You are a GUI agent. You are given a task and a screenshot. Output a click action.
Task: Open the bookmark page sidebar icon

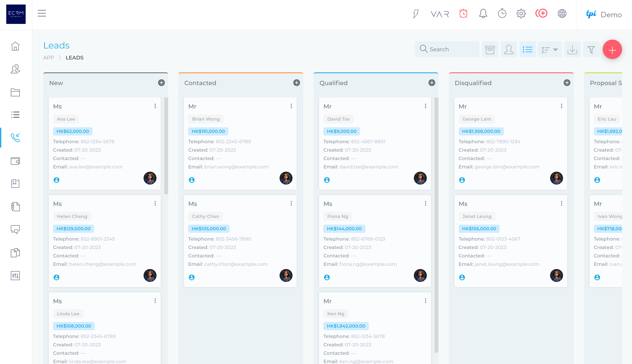[x=15, y=184]
